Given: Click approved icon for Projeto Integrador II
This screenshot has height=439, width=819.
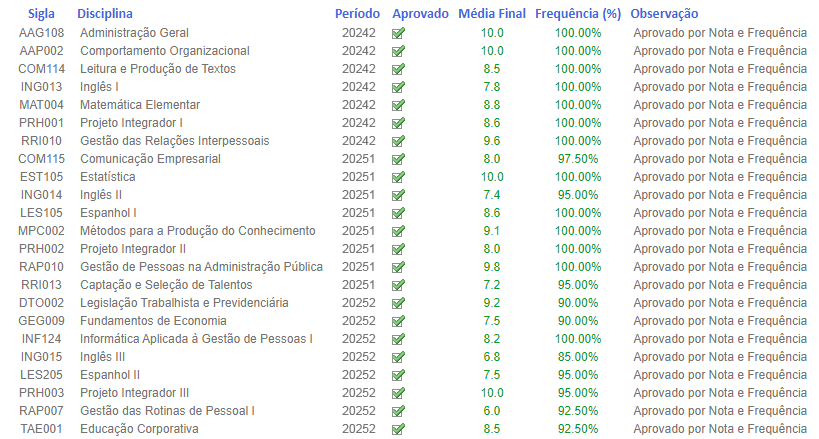Looking at the screenshot, I should coord(399,249).
